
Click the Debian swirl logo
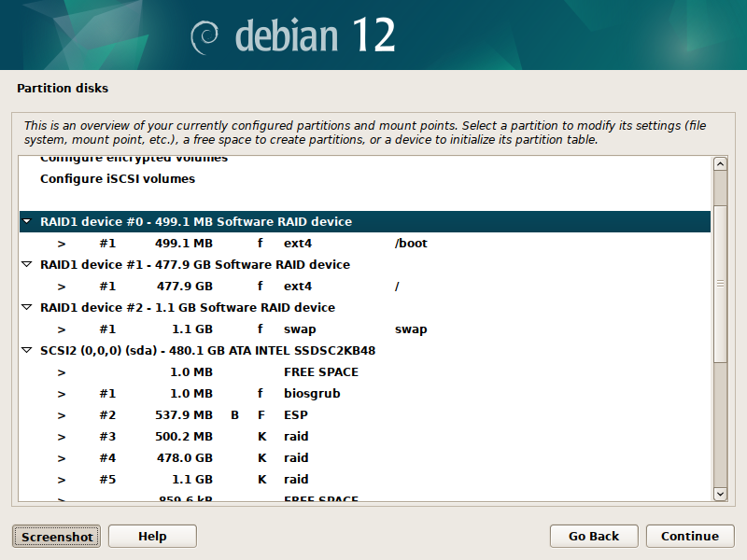point(204,36)
